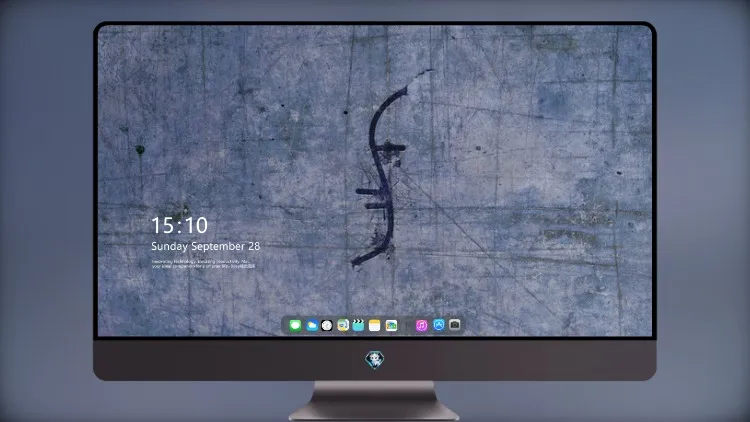Click the mascot logo on monitor chin

(x=375, y=360)
